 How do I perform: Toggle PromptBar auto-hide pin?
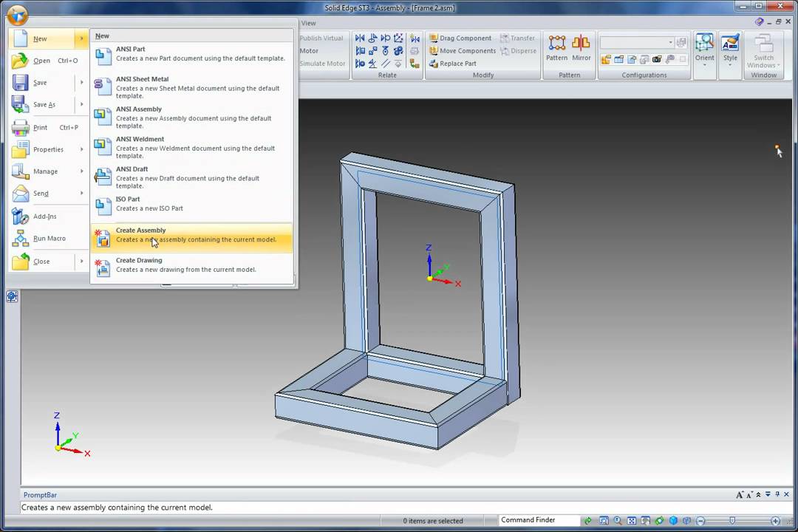pos(777,494)
